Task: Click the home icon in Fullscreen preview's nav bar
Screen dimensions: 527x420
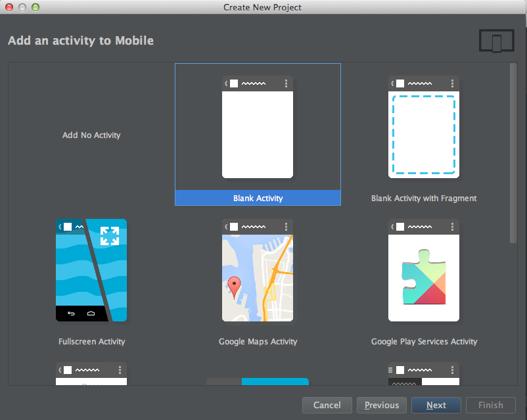Action: [x=91, y=314]
